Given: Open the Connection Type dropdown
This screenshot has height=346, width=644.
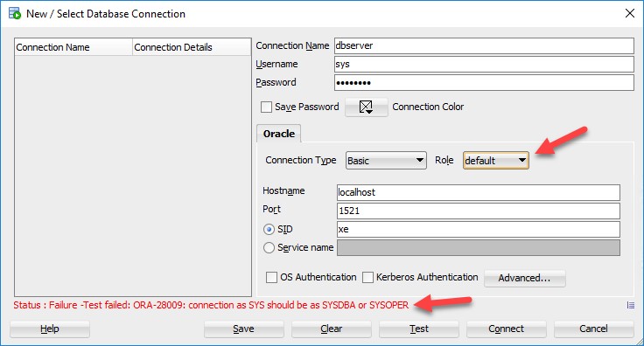Looking at the screenshot, I should (386, 160).
